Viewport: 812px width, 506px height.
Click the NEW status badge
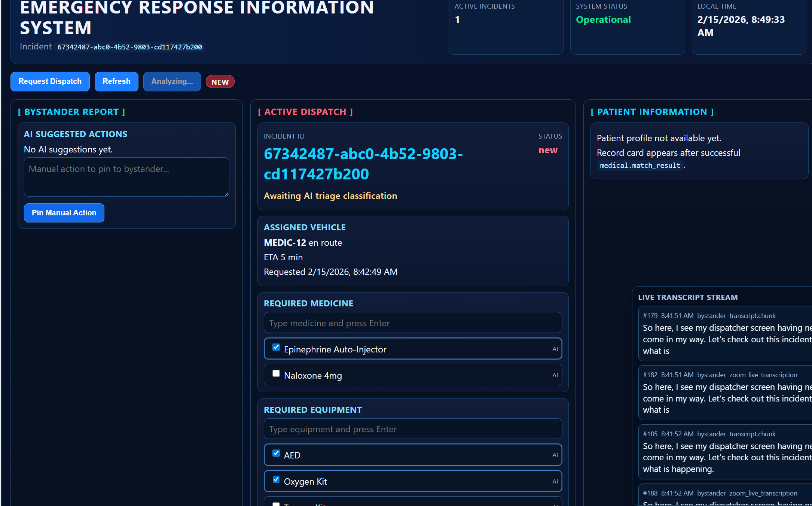coord(220,82)
